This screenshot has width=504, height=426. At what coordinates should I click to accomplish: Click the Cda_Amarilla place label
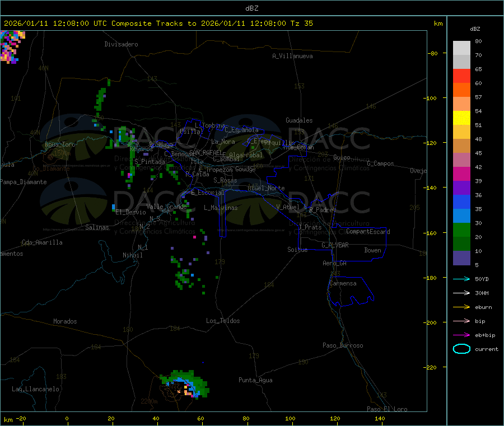coord(42,242)
